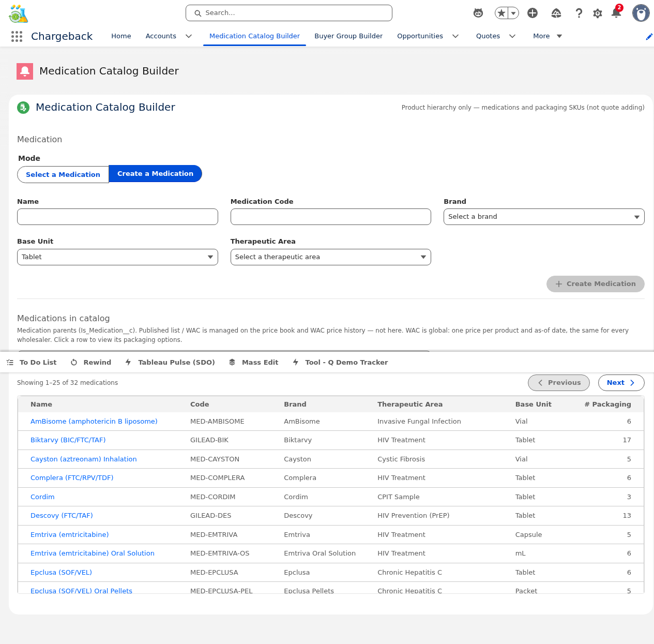Viewport: 654px width, 644px height.
Task: Click the Next page button
Action: point(621,383)
